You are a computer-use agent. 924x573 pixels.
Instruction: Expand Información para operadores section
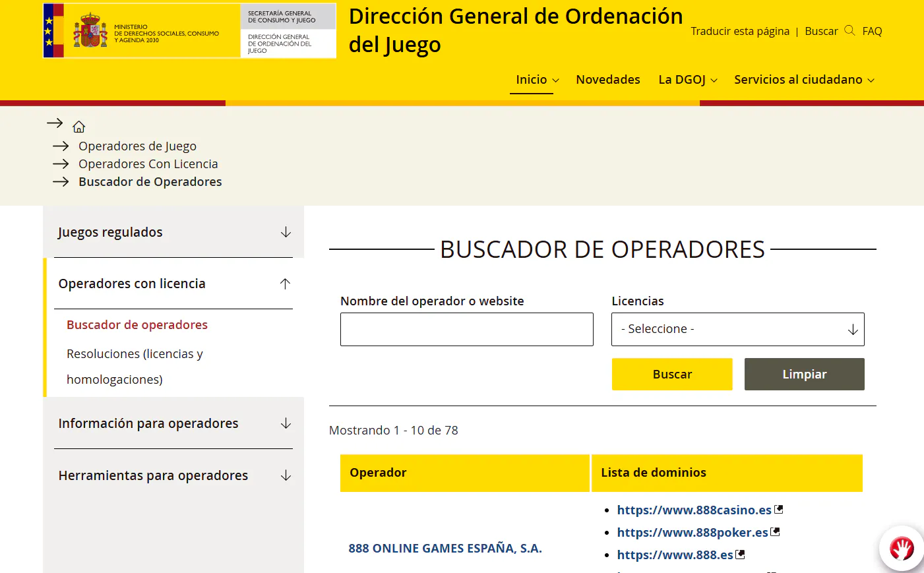tap(286, 423)
